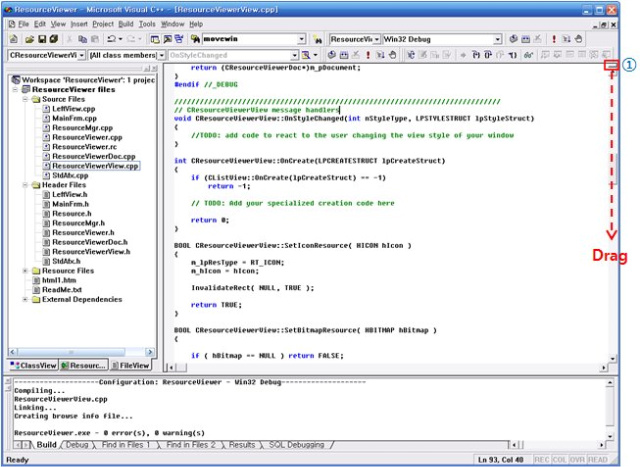This screenshot has width=640, height=467.
Task: Click Ln 93, Col 40 status text
Action: point(501,460)
